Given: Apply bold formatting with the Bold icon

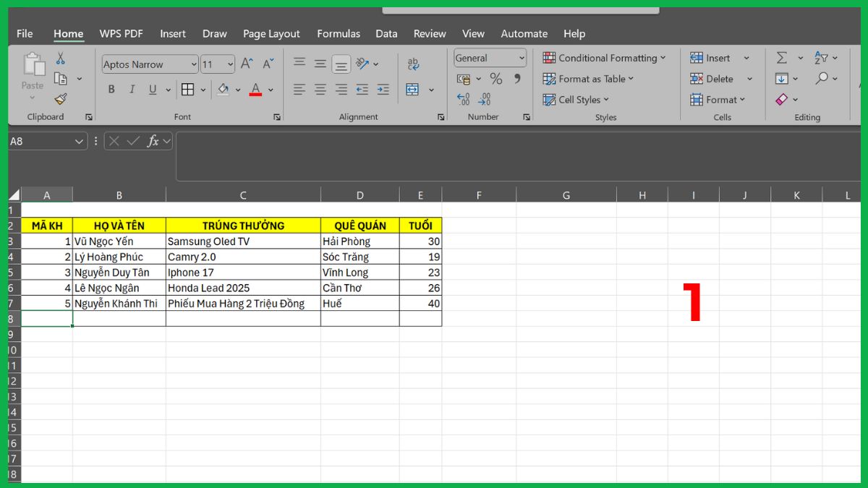Looking at the screenshot, I should [111, 89].
